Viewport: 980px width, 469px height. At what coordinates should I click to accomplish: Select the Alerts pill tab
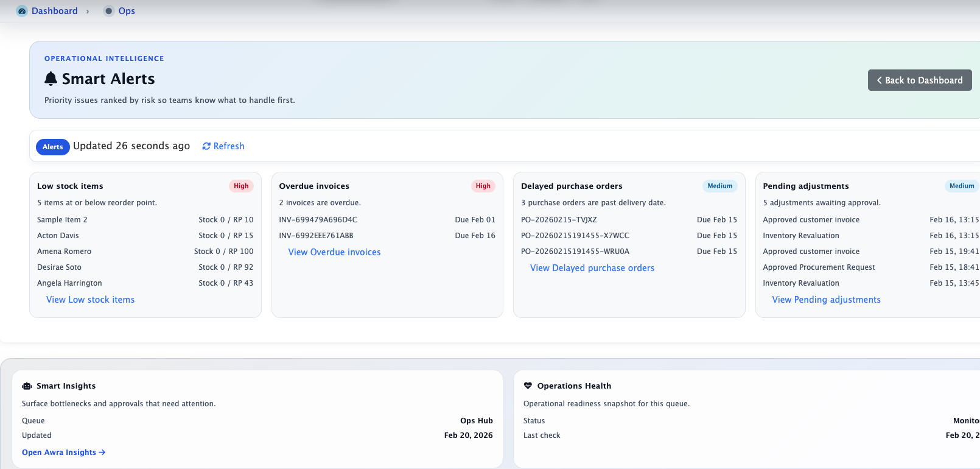[53, 147]
